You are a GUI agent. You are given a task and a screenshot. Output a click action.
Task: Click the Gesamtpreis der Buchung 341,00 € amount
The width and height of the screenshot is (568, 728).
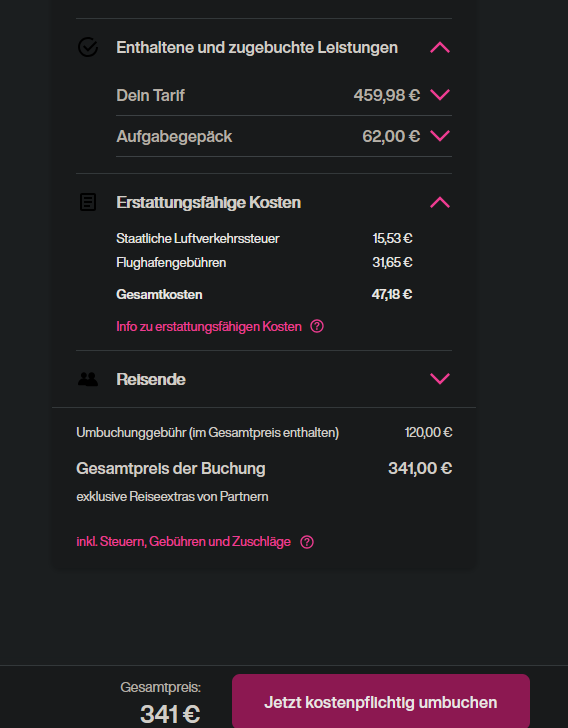pos(420,468)
